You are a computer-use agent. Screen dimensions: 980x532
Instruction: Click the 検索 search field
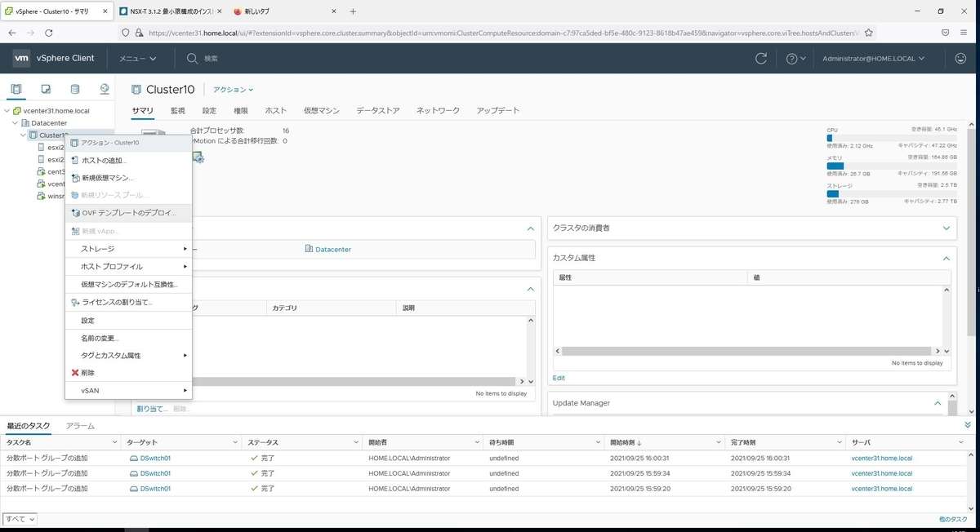212,59
